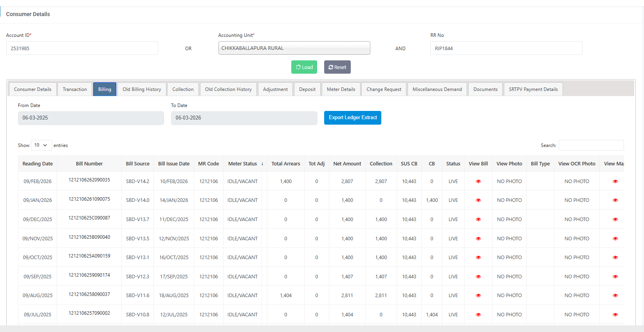This screenshot has width=644, height=332.
Task: Open the From Date picker field
Action: click(91, 118)
